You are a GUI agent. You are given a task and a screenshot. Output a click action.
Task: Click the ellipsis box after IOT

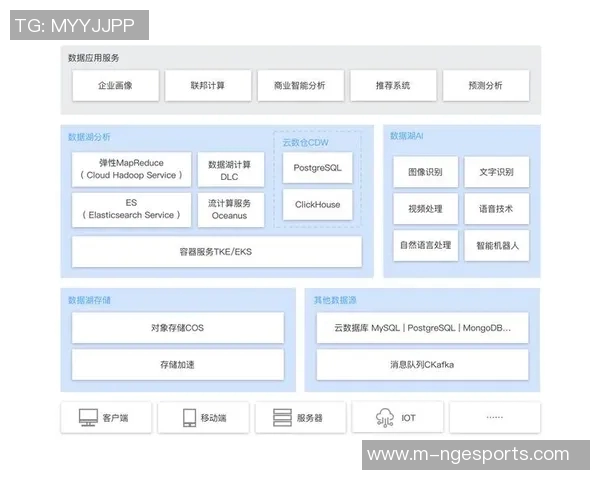(x=495, y=417)
